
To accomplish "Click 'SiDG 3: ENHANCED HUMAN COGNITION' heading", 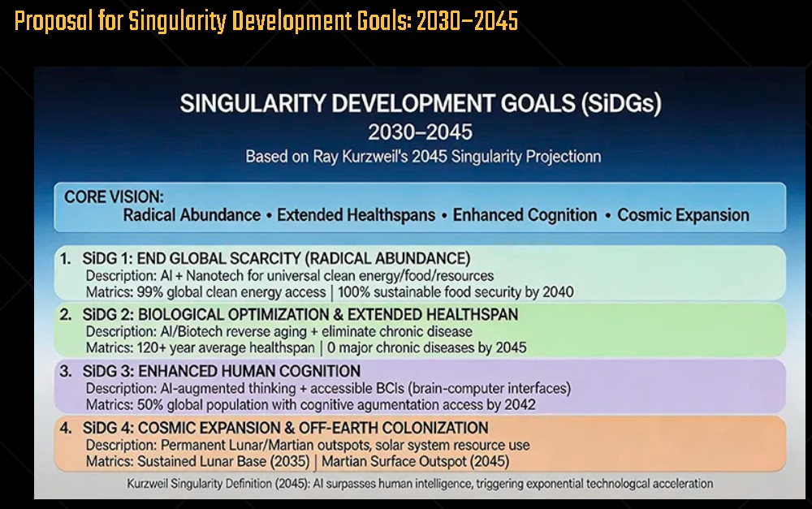I will pyautogui.click(x=222, y=371).
